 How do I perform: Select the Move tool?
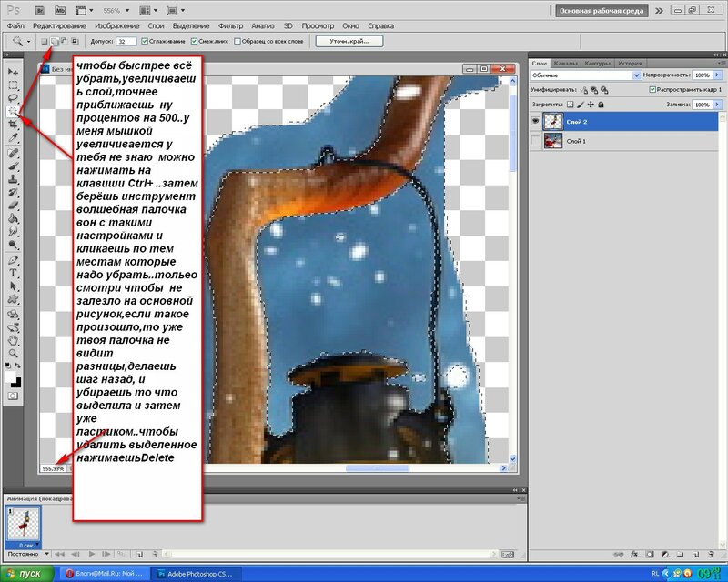[13, 72]
